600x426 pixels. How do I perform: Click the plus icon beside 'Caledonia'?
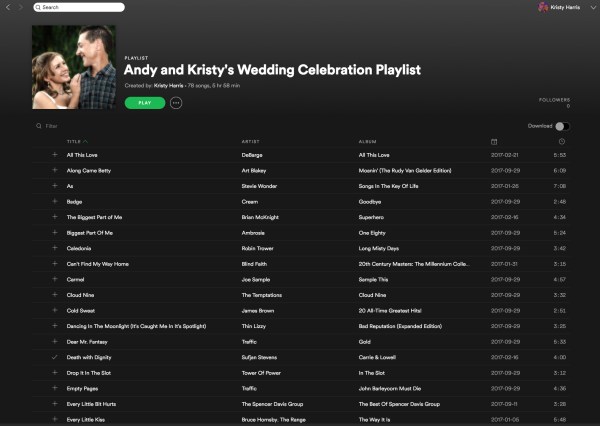tap(55, 247)
